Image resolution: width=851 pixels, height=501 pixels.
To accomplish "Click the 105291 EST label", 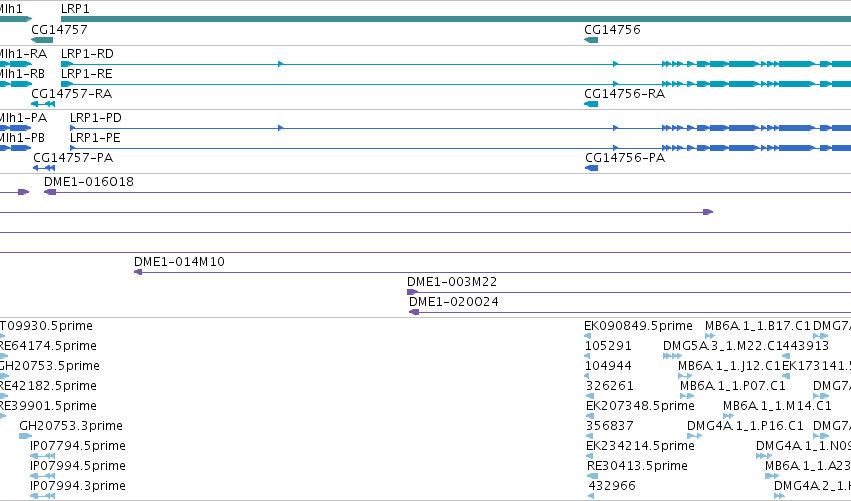I will click(x=608, y=346).
